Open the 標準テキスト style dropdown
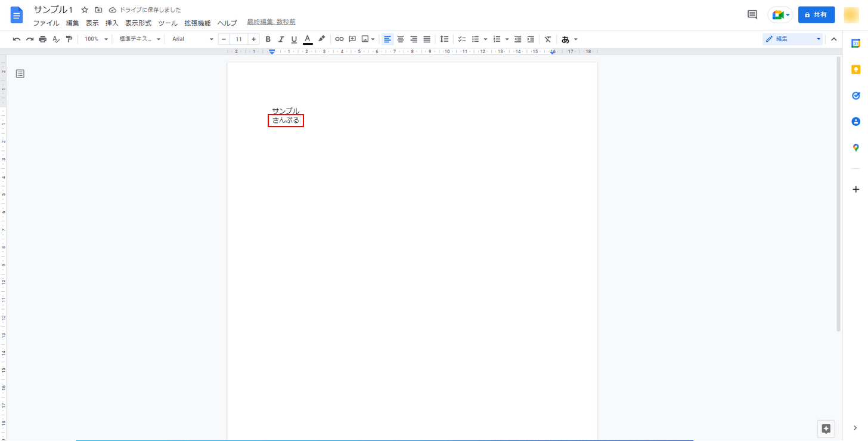Image resolution: width=868 pixels, height=441 pixels. [x=140, y=39]
